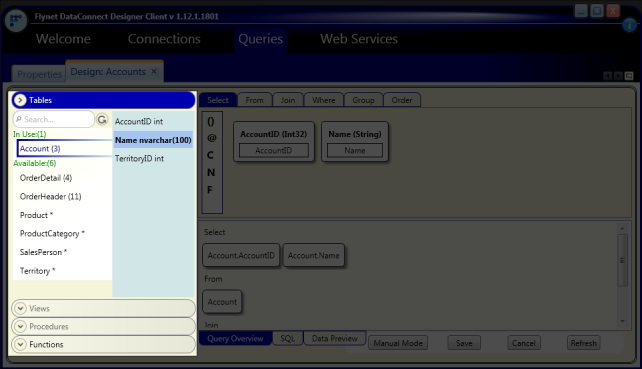The height and width of the screenshot is (369, 642).
Task: Click the AccountID alias field
Action: [274, 150]
